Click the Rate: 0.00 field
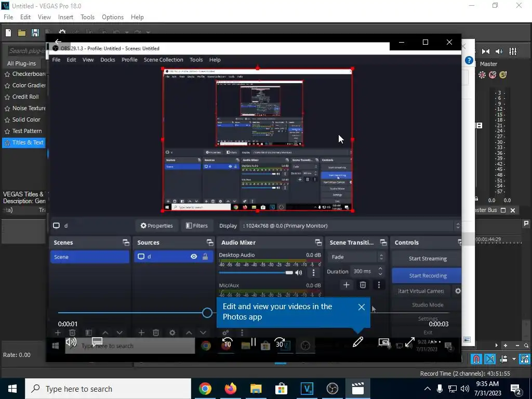This screenshot has width=532, height=399. [17, 355]
